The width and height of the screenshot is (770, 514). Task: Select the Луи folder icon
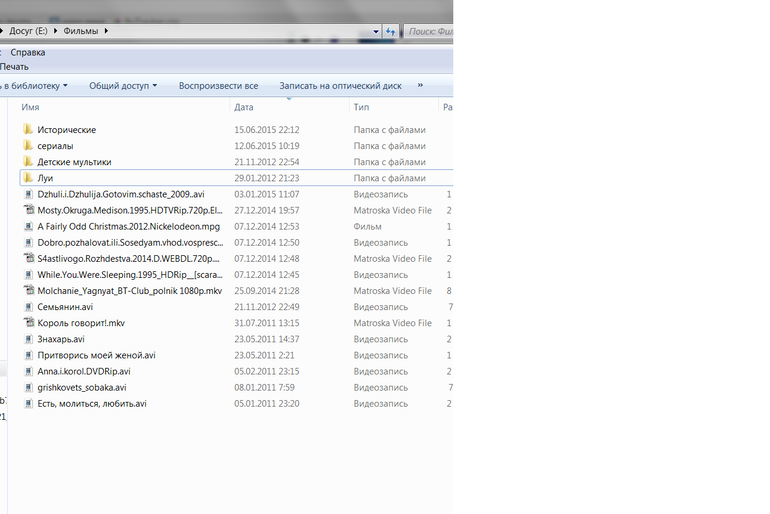click(28, 178)
